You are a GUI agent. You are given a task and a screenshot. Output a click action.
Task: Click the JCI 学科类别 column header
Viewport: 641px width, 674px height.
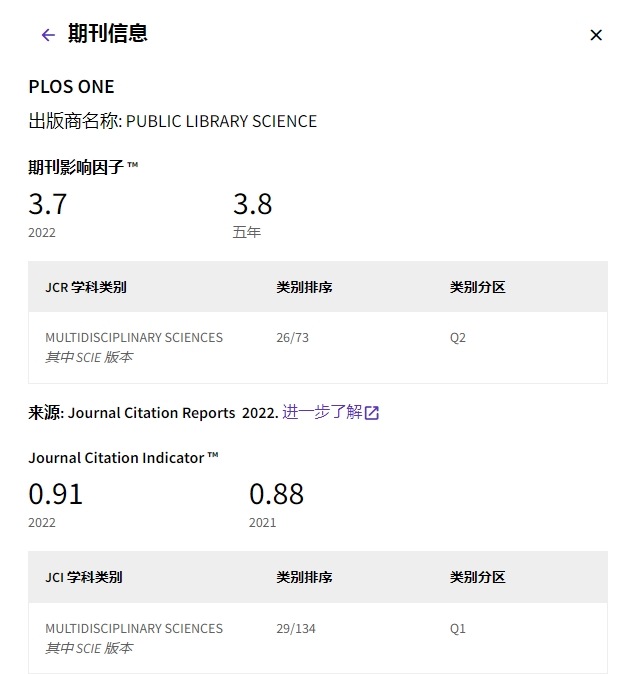coord(84,577)
